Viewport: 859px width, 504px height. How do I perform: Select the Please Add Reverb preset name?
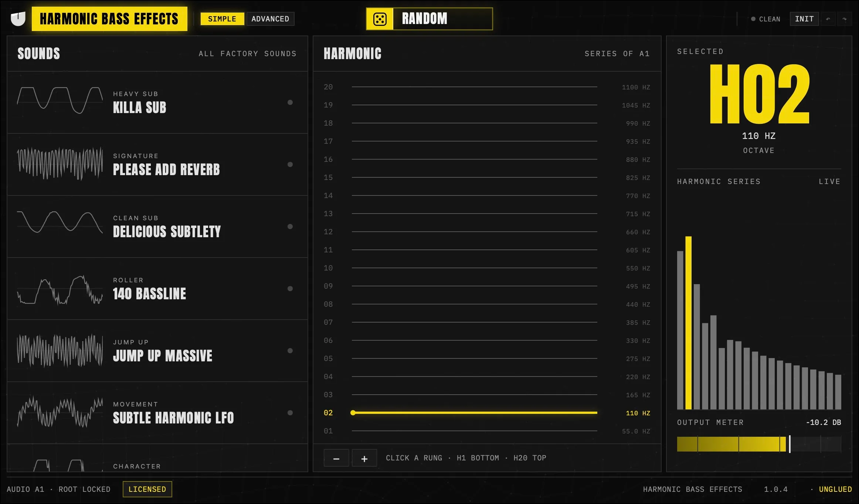(x=166, y=170)
